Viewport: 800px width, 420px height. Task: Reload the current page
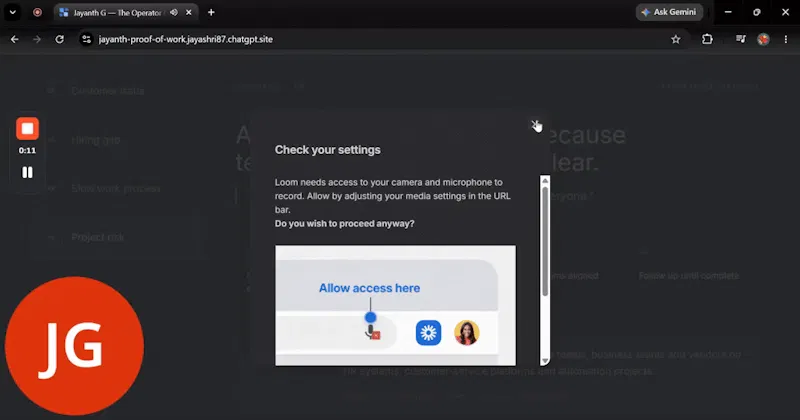(x=60, y=39)
